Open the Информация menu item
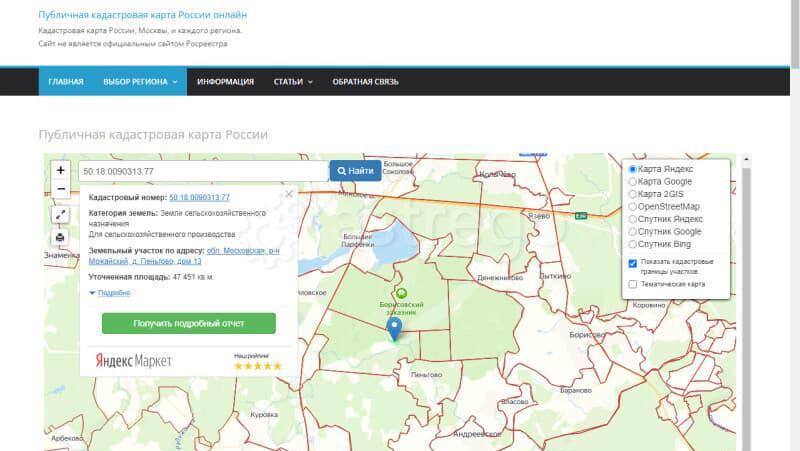Viewport: 800px width, 451px height. (x=225, y=81)
